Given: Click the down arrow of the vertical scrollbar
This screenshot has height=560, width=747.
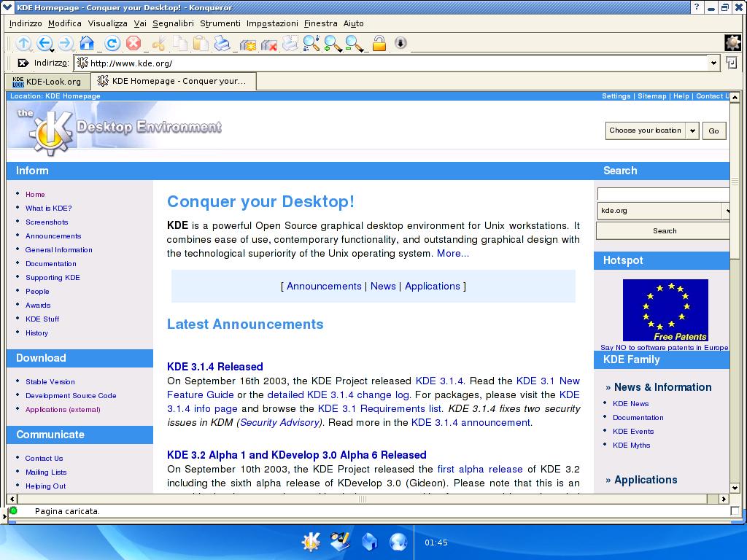Looking at the screenshot, I should 735,488.
